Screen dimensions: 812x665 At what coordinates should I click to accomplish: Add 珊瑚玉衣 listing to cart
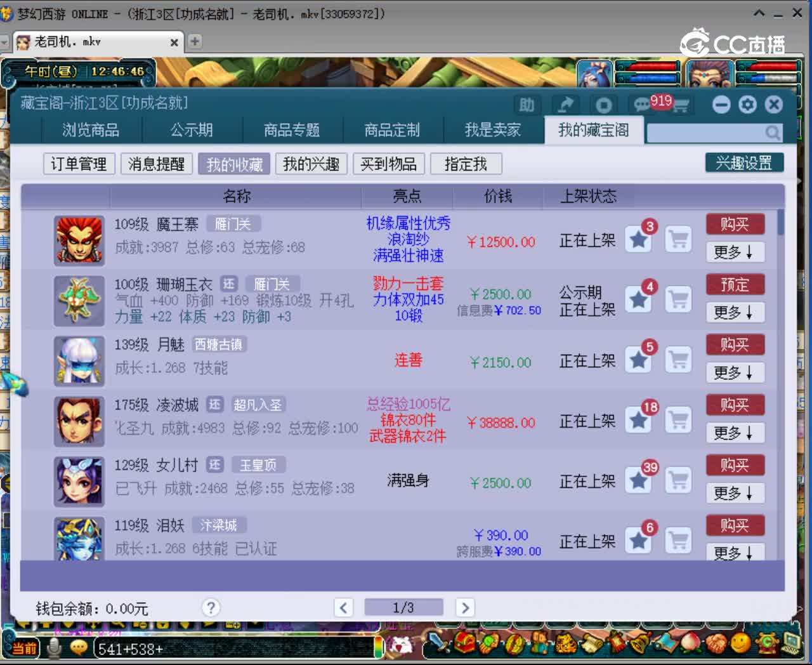click(x=678, y=300)
